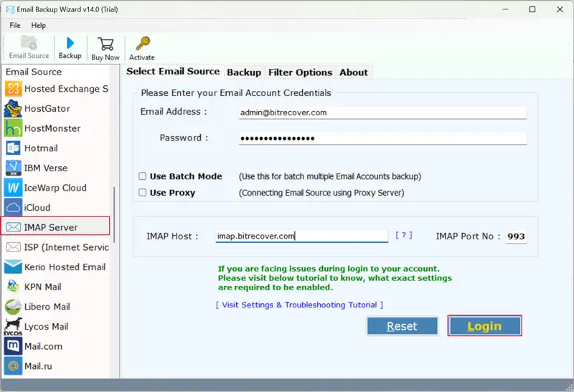Screen dimensions: 574x392
Task: Tick the Use Proxy checkbox
Action: click(142, 192)
